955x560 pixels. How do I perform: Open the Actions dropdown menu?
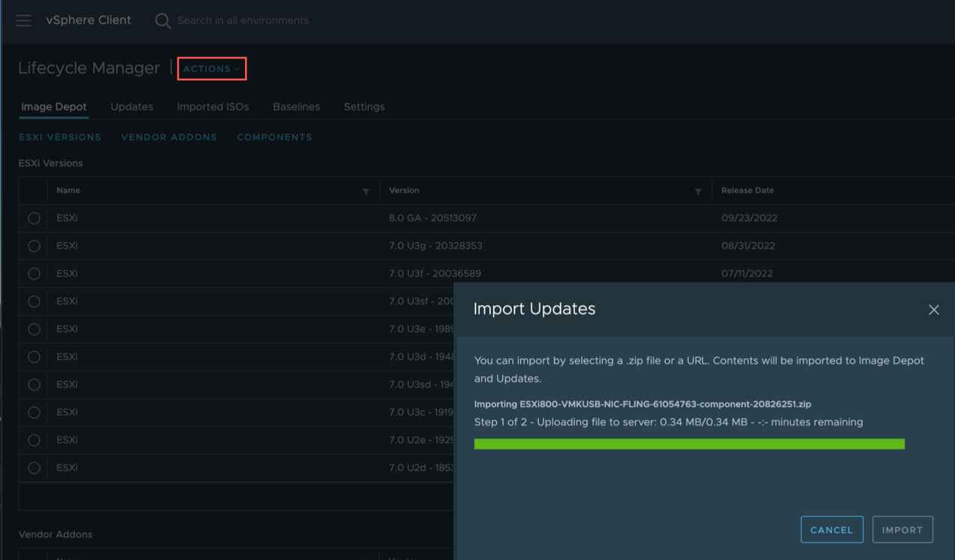click(x=211, y=69)
